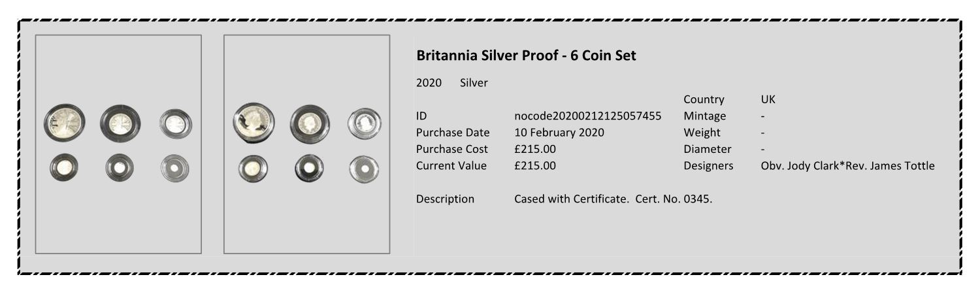Click the Purchase Cost £215.00 value
This screenshot has width=980, height=294.
point(535,149)
